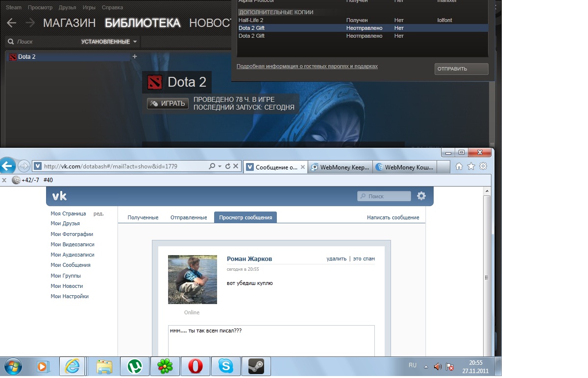588x378 pixels.
Task: Open Favorites star in Internet Explorer
Action: tap(471, 166)
